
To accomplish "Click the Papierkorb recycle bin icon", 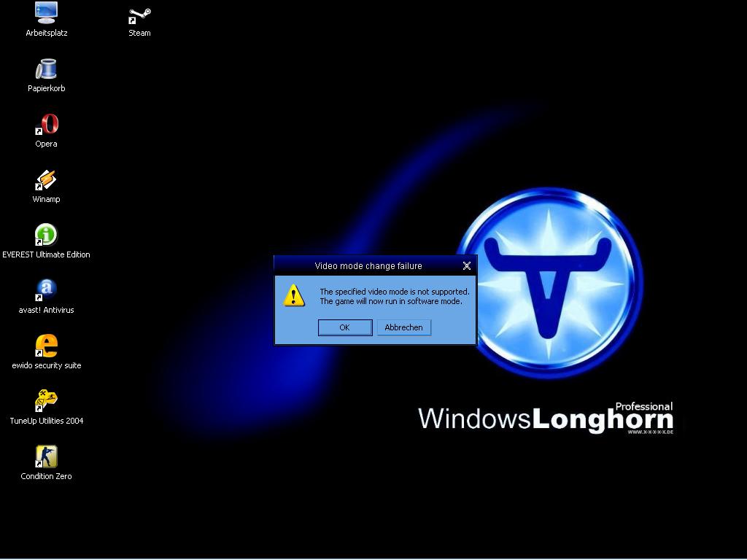I will pos(46,69).
